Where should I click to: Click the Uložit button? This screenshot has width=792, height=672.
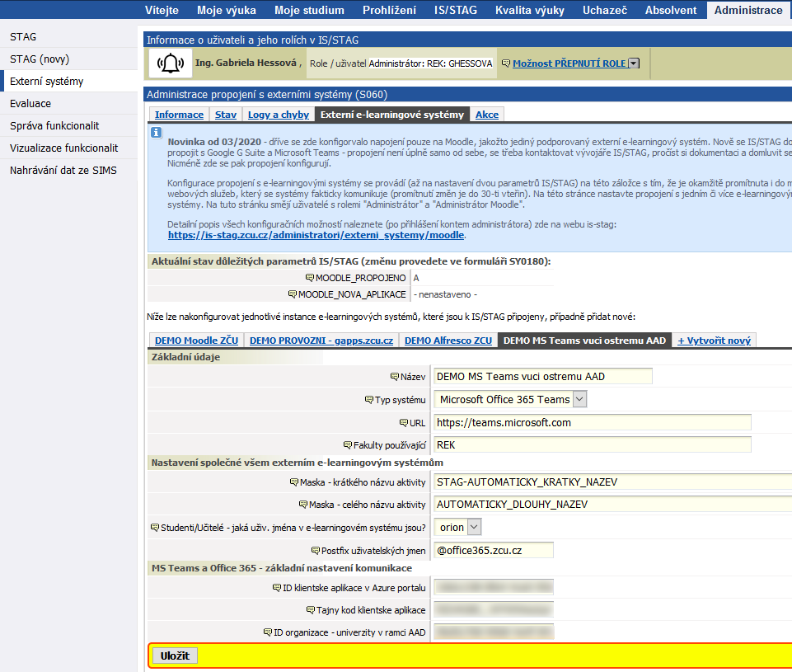coord(175,656)
